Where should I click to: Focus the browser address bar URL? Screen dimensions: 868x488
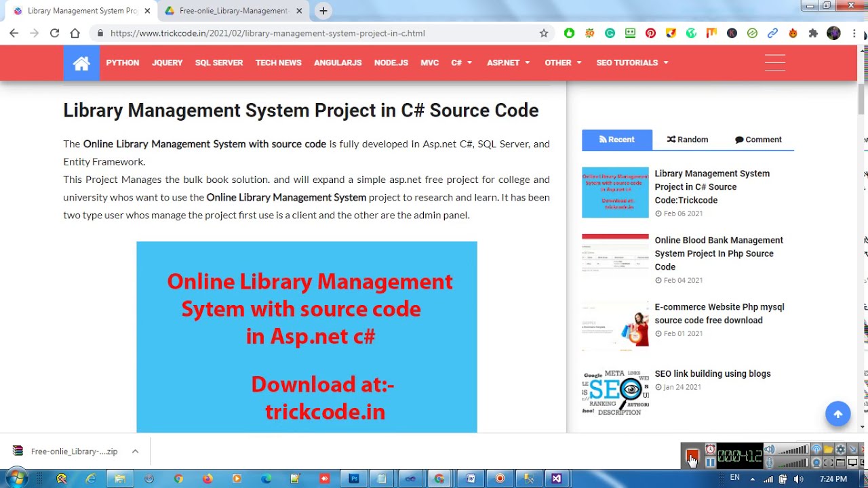point(267,33)
